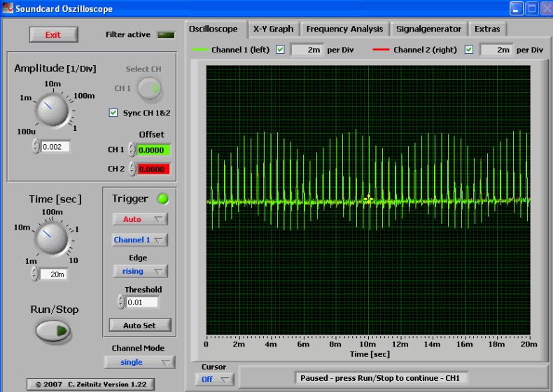Click the CH 1 offset green field

pyautogui.click(x=153, y=150)
